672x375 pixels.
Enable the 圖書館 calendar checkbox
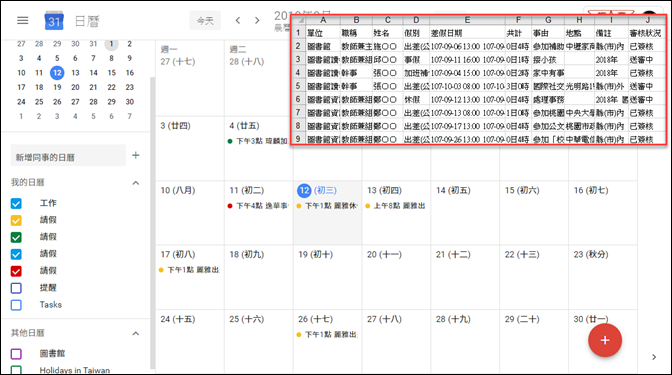(x=16, y=354)
